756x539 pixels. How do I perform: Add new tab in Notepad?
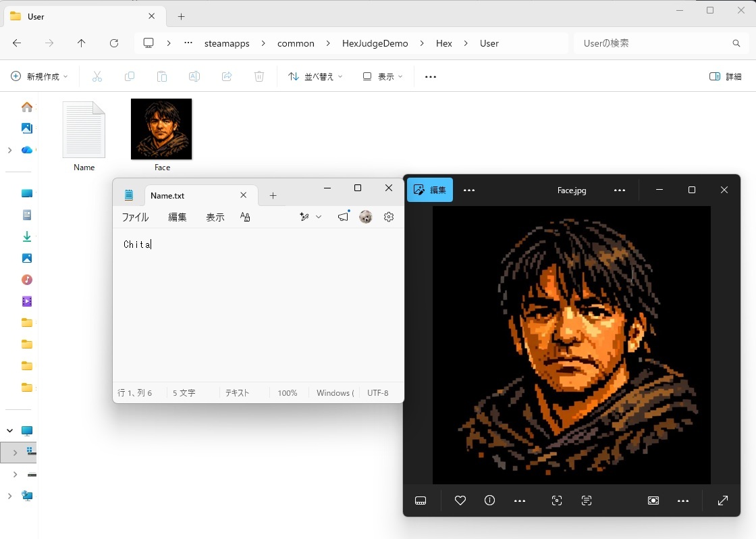(x=273, y=195)
